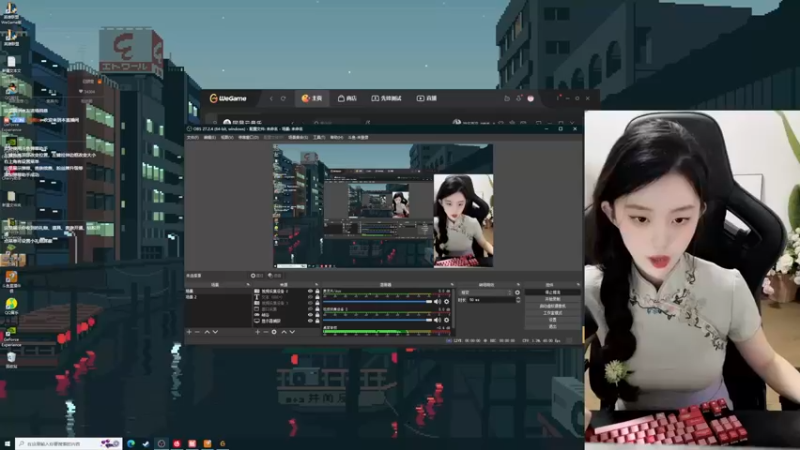The width and height of the screenshot is (800, 450).
Task: Open GeForce Experience desktop shortcut
Action: click(x=11, y=336)
